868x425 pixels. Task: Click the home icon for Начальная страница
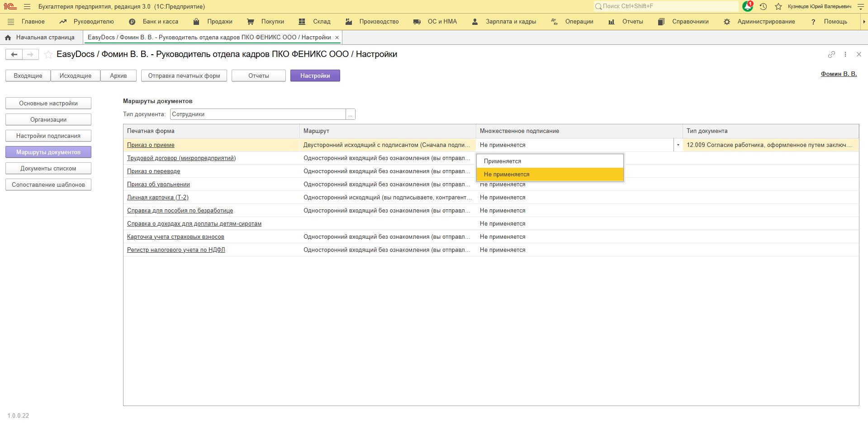click(x=8, y=38)
